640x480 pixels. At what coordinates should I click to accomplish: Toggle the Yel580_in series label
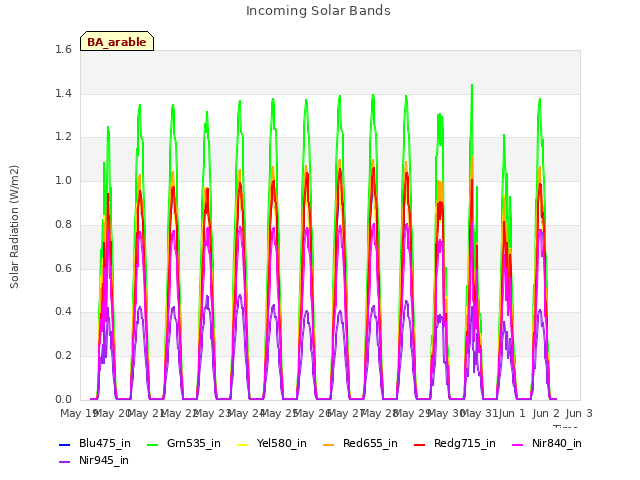(282, 443)
